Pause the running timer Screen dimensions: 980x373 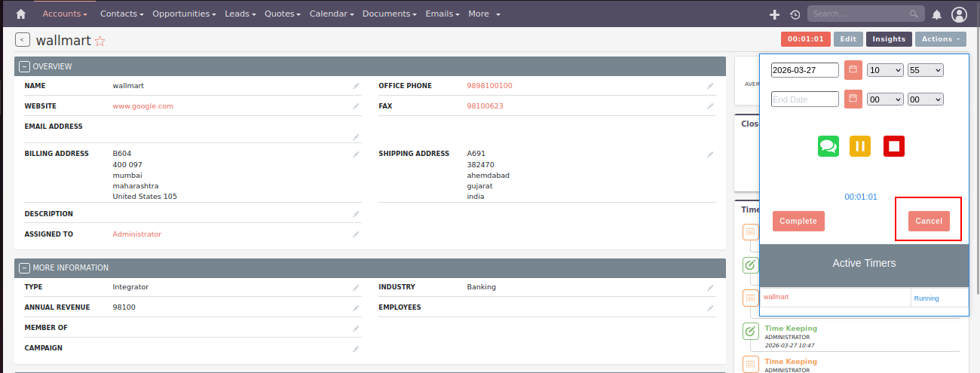point(860,146)
